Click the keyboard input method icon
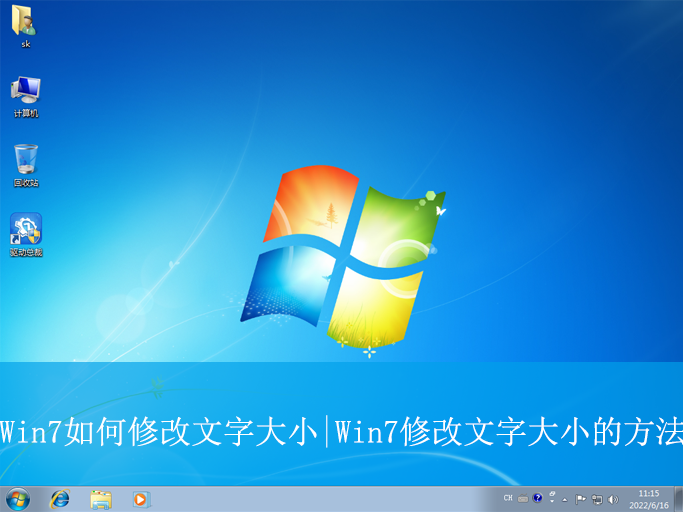The image size is (683, 512). point(523,498)
